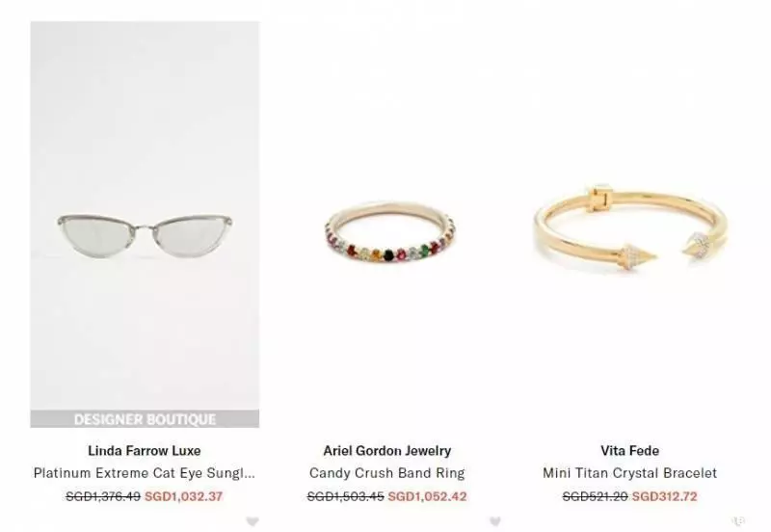Open the rainbow gemstone ring photo

389,231
